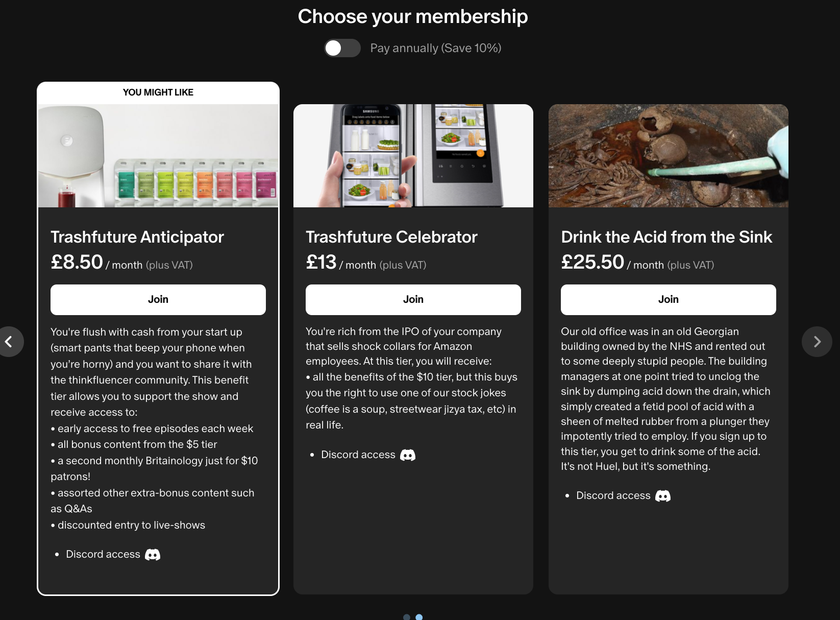This screenshot has height=620, width=840.
Task: Show next membership tiers with right arrow
Action: tap(817, 342)
